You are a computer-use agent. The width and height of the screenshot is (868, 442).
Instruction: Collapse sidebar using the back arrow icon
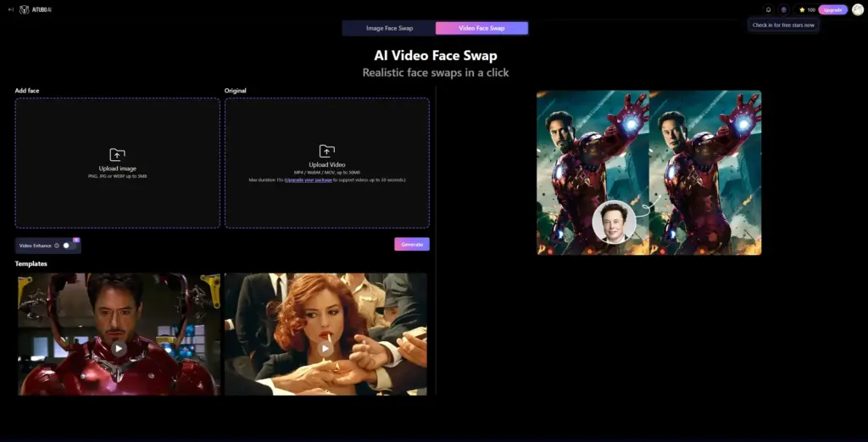click(x=10, y=9)
